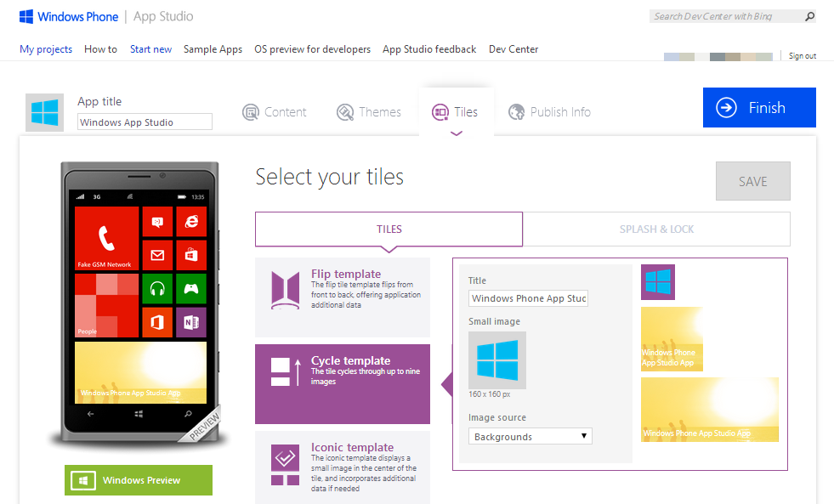Open the Tiles step label
834x504 pixels.
tap(465, 112)
